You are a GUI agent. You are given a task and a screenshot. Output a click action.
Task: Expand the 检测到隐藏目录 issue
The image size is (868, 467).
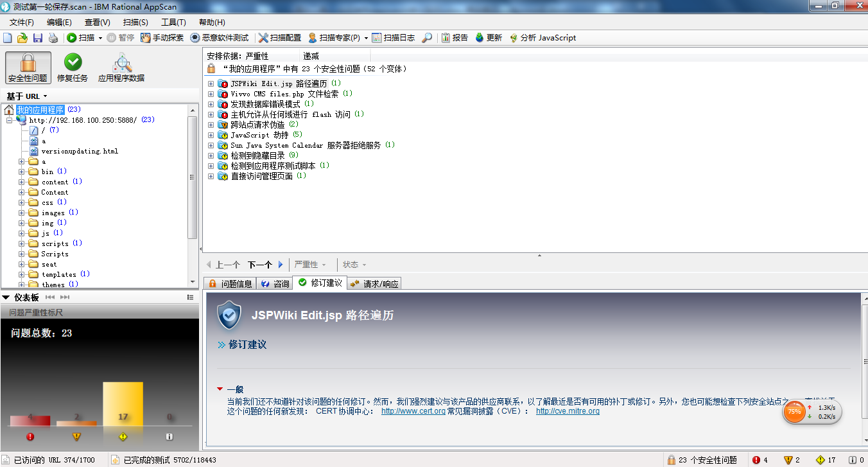click(211, 155)
